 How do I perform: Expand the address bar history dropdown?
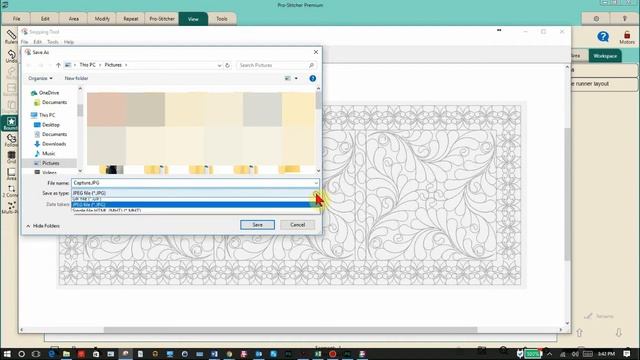219,65
